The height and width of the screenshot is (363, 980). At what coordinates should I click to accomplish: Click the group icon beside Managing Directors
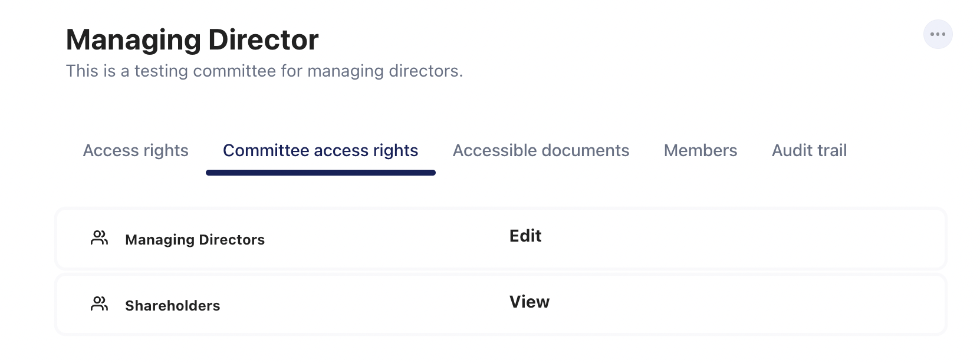click(99, 238)
